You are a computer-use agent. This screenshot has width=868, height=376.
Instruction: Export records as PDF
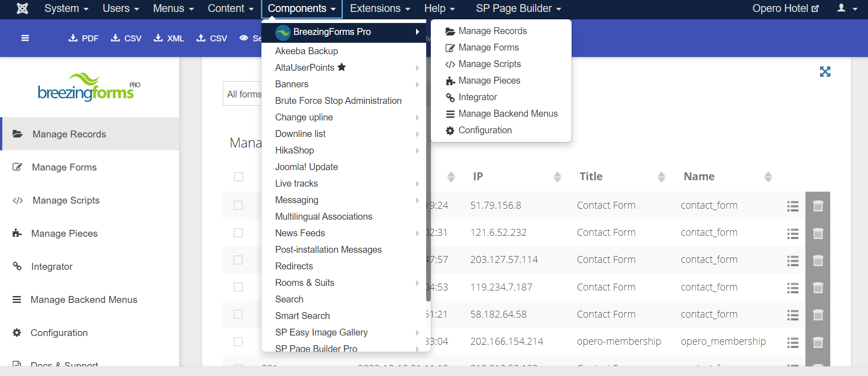point(83,38)
